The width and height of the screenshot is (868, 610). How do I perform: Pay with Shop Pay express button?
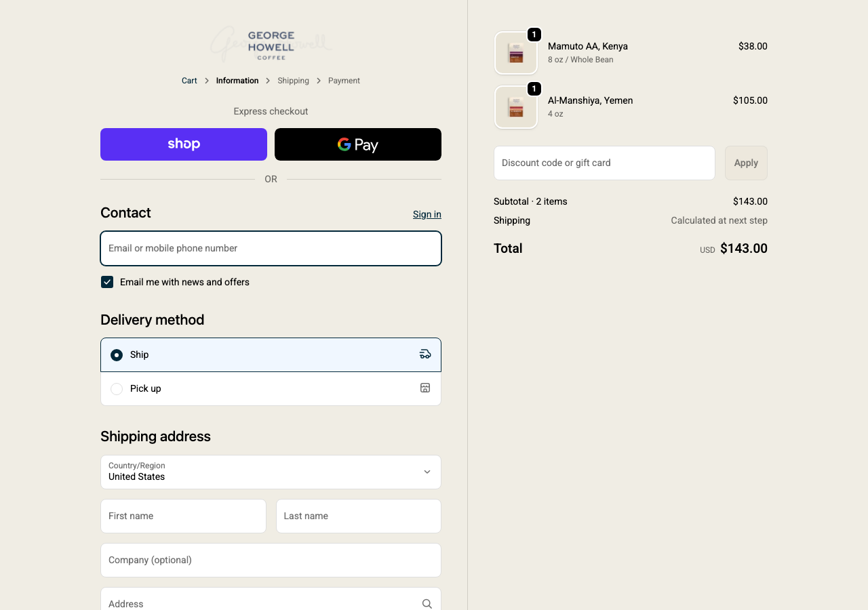click(x=184, y=144)
